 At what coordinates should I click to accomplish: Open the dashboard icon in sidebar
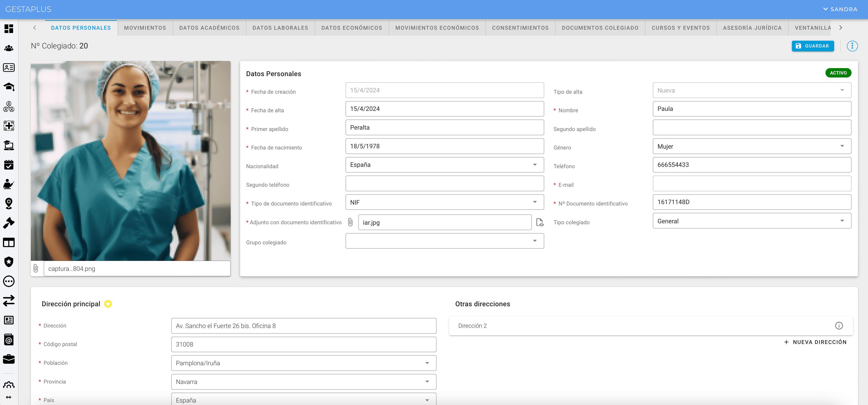coord(9,29)
